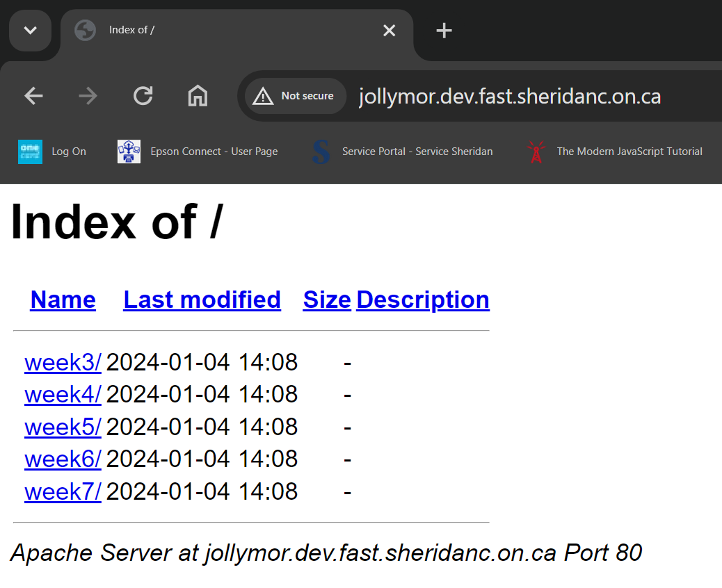The image size is (722, 588).
Task: Sort listing by Size column
Action: point(326,300)
